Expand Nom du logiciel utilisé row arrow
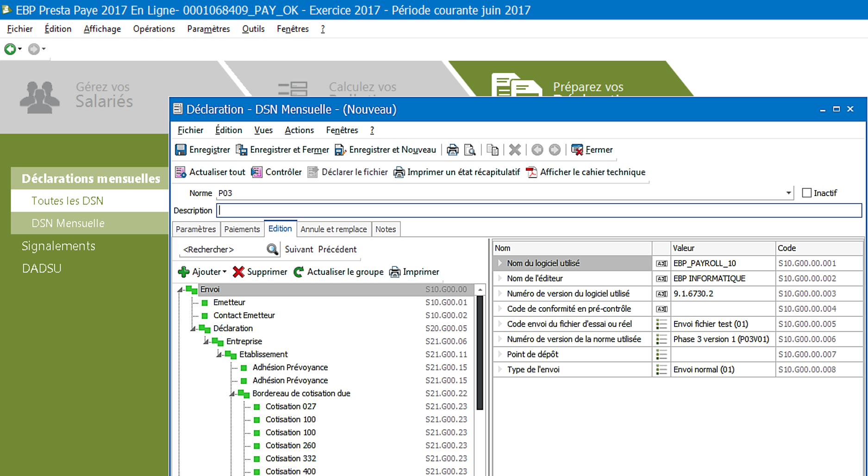The image size is (868, 476). tap(500, 263)
